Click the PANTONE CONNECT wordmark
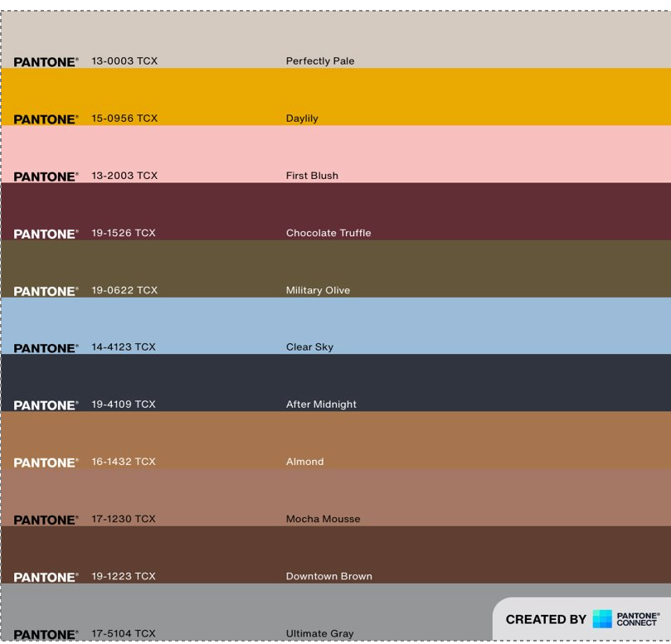Screen dimensions: 671x644 click(x=638, y=619)
